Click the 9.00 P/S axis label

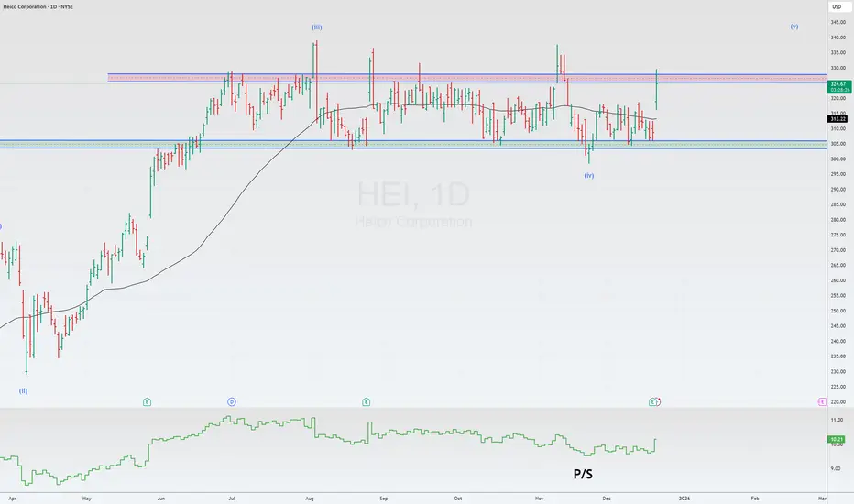[836, 468]
